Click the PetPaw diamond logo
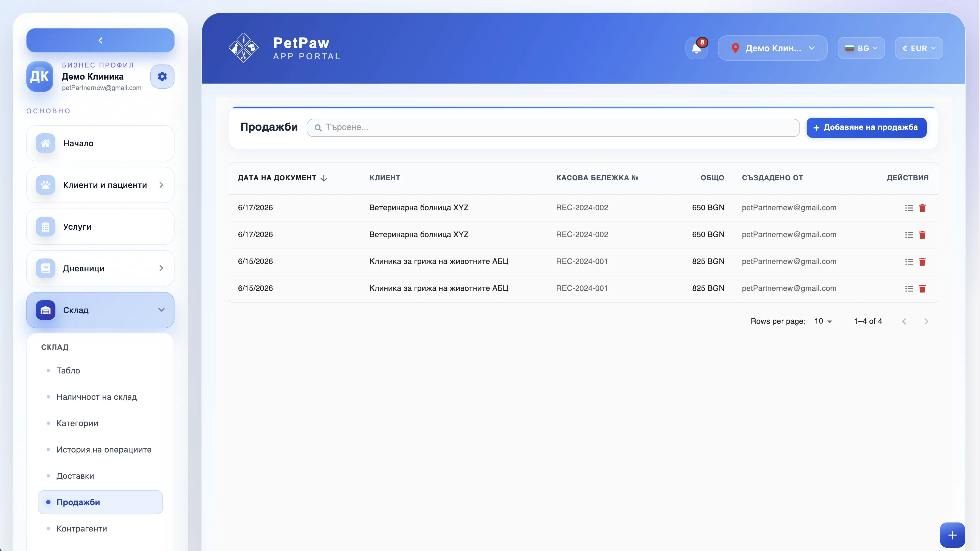Viewport: 980px width, 551px height. (243, 48)
